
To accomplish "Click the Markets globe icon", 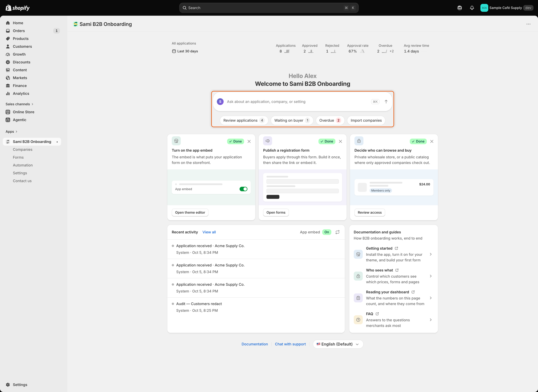I will pyautogui.click(x=8, y=78).
